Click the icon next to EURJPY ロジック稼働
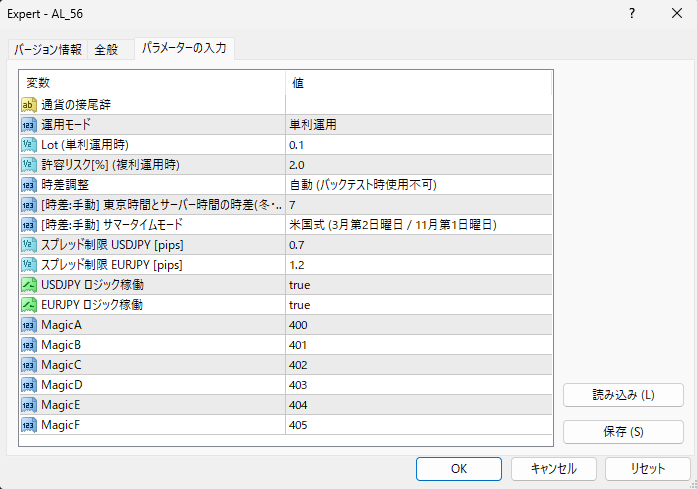The width and height of the screenshot is (697, 489). click(29, 304)
